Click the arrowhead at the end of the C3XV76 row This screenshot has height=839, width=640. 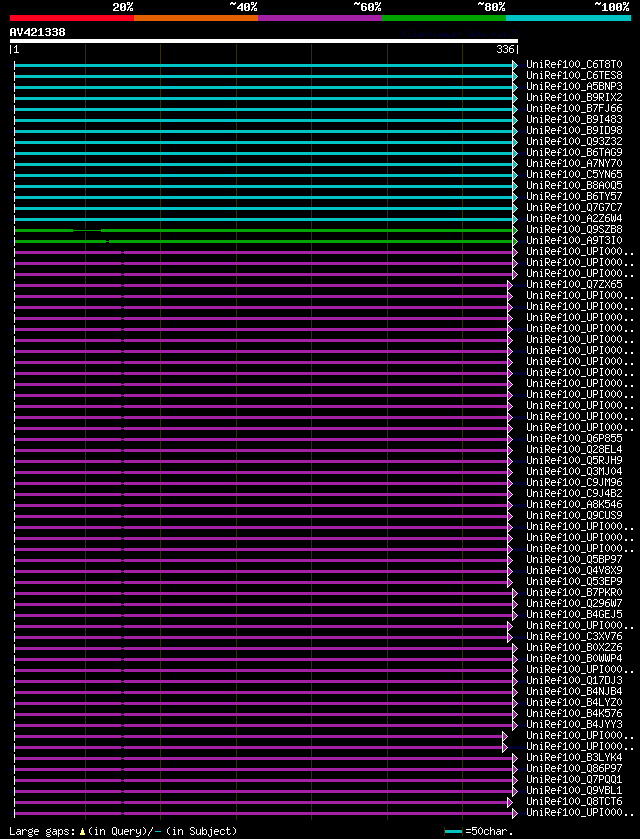(510, 637)
